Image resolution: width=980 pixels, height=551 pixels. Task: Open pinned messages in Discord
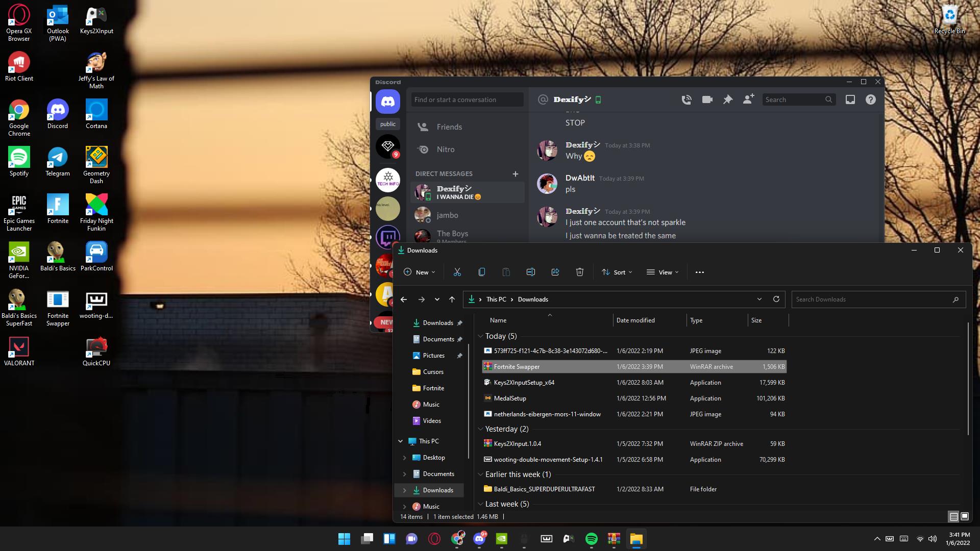(728, 100)
